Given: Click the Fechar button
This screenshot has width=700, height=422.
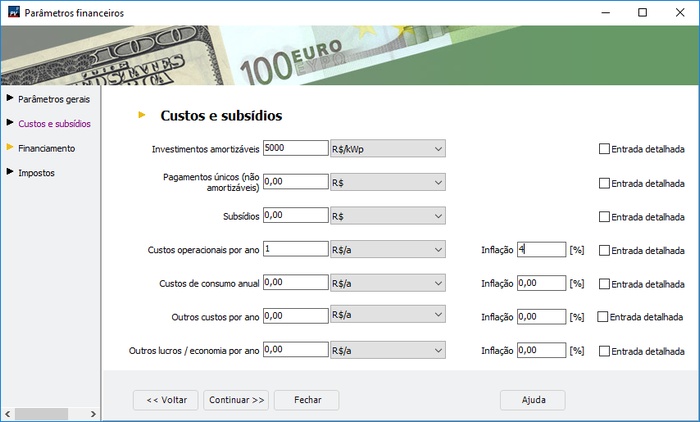Looking at the screenshot, I should point(307,400).
